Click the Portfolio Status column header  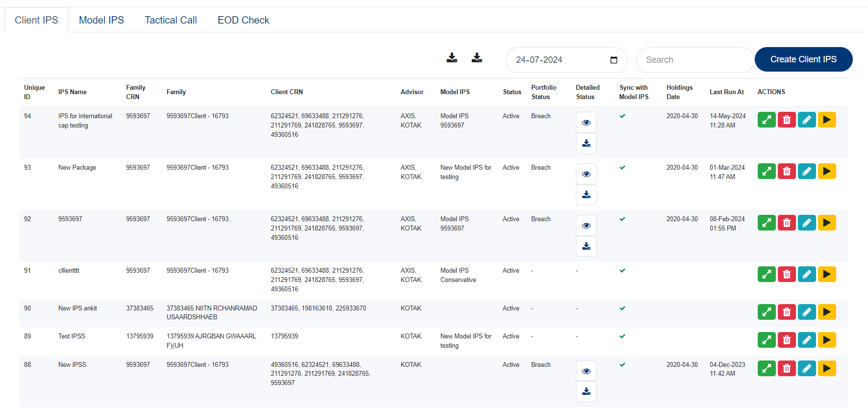click(544, 92)
